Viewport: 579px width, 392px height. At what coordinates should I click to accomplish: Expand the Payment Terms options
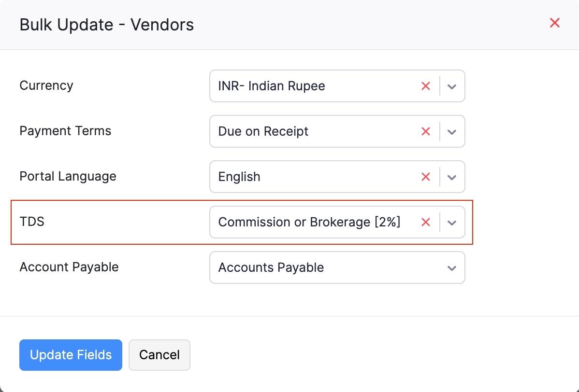[x=451, y=131]
